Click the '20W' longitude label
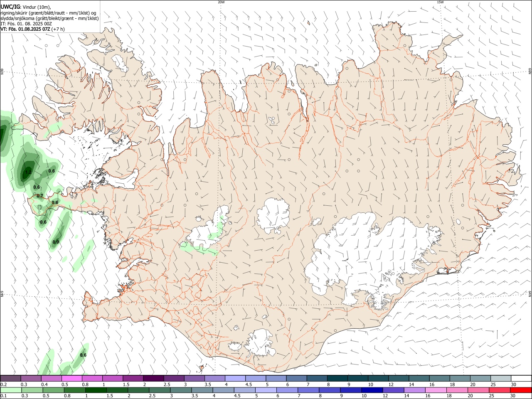The height and width of the screenshot is (399, 532). 221,2
